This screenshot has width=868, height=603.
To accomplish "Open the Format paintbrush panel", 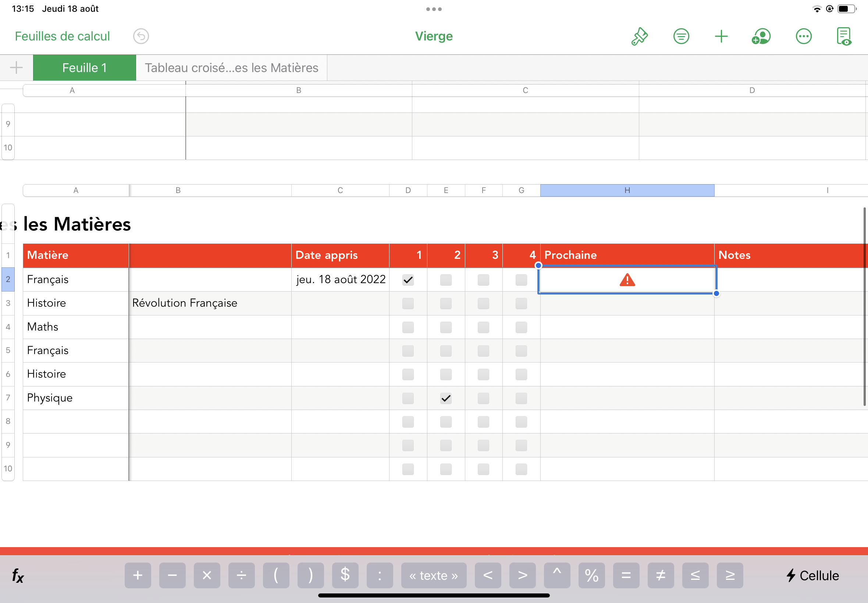I will (639, 36).
